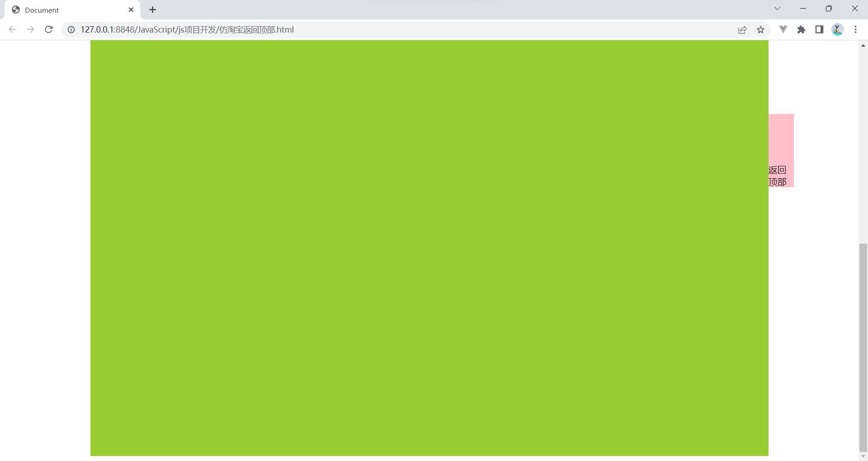Click the pink 返回顶部 box
The height and width of the screenshot is (461, 868).
[781, 151]
